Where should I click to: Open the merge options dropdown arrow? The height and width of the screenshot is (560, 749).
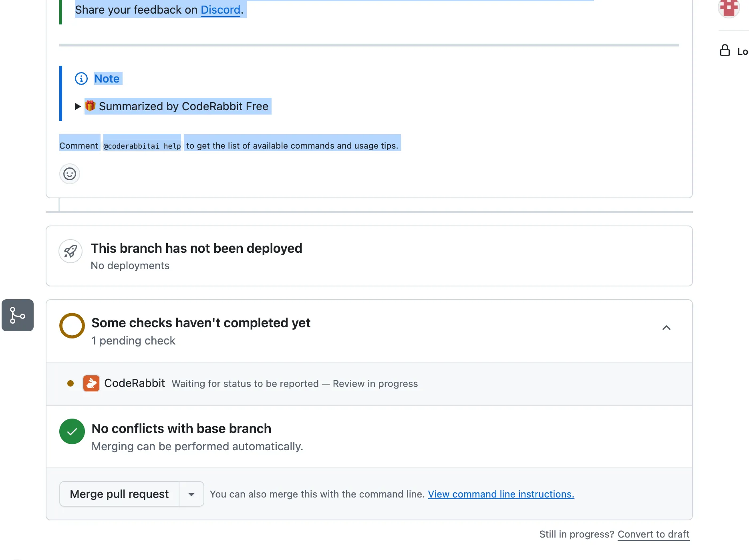191,494
